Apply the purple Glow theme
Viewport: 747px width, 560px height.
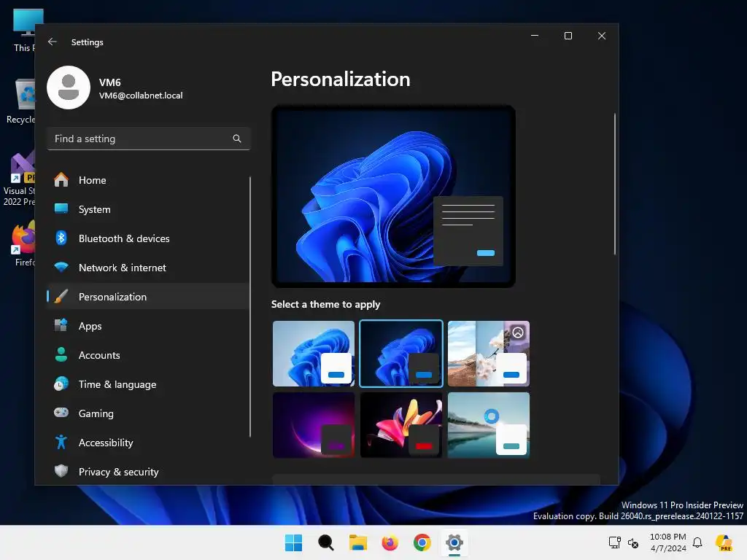coord(314,425)
